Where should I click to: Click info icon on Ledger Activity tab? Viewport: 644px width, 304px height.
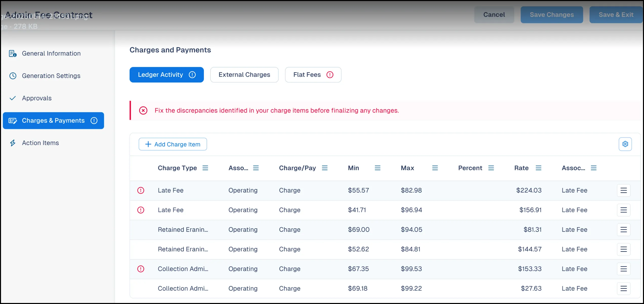(x=192, y=75)
